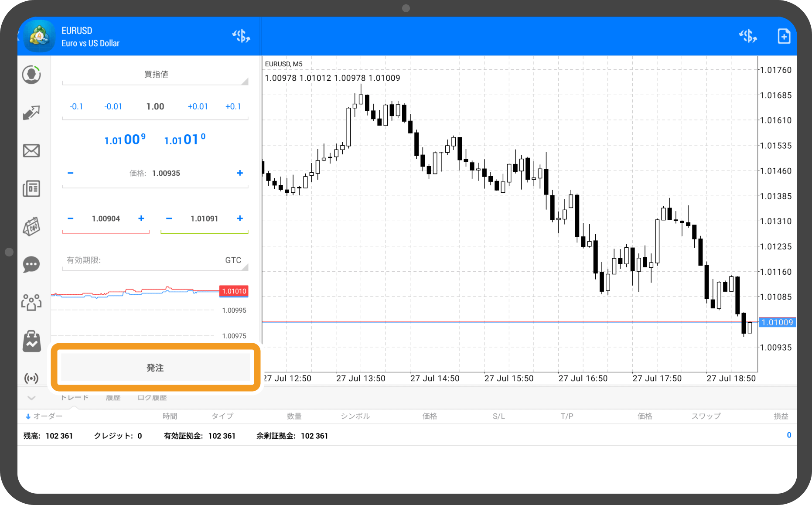Viewport: 812px width, 505px height.
Task: Tap the 1.01009 price label on chart axis
Action: [x=777, y=322]
